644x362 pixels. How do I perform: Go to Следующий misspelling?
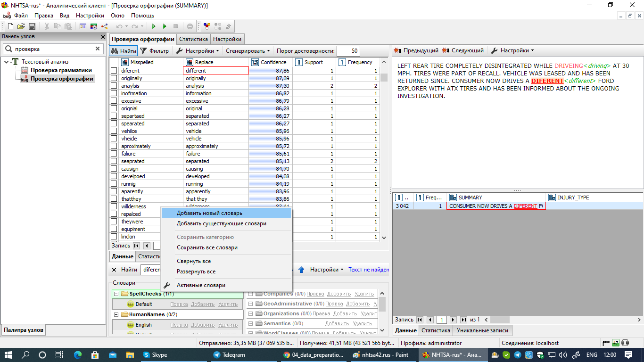(463, 50)
